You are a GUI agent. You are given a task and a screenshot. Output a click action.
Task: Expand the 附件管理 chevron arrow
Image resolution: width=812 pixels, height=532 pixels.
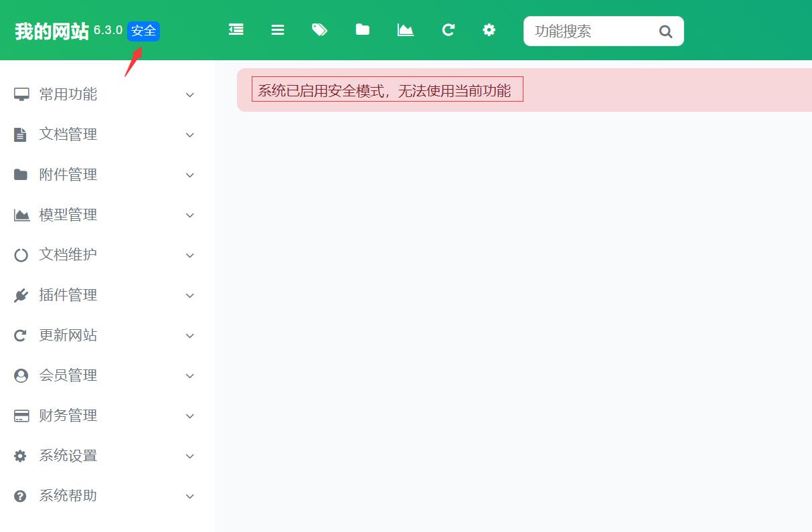click(x=189, y=175)
